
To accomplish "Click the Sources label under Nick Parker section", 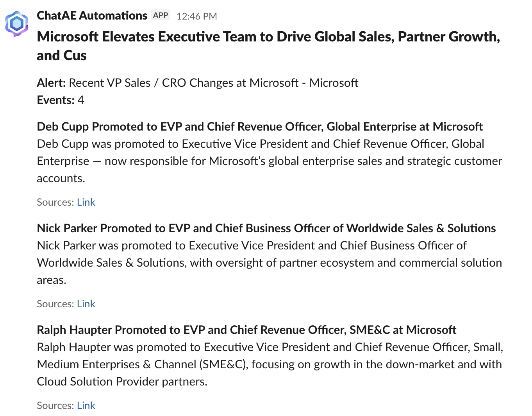I will tap(55, 304).
